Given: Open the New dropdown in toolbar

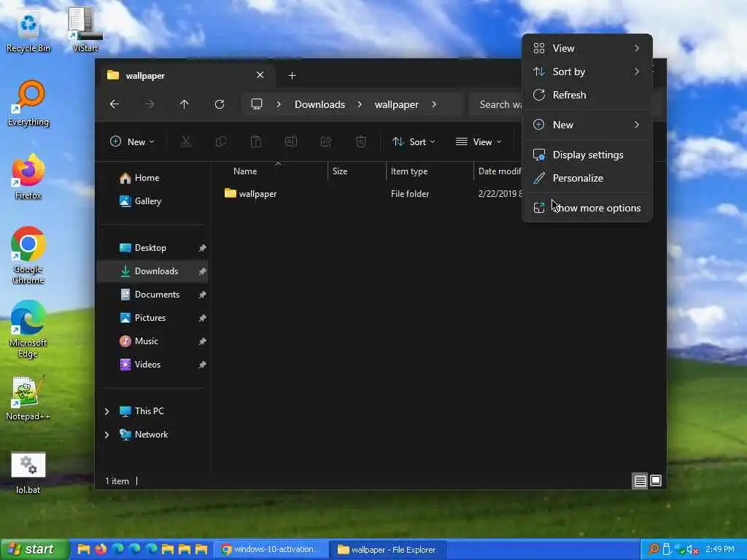Looking at the screenshot, I should [x=132, y=141].
